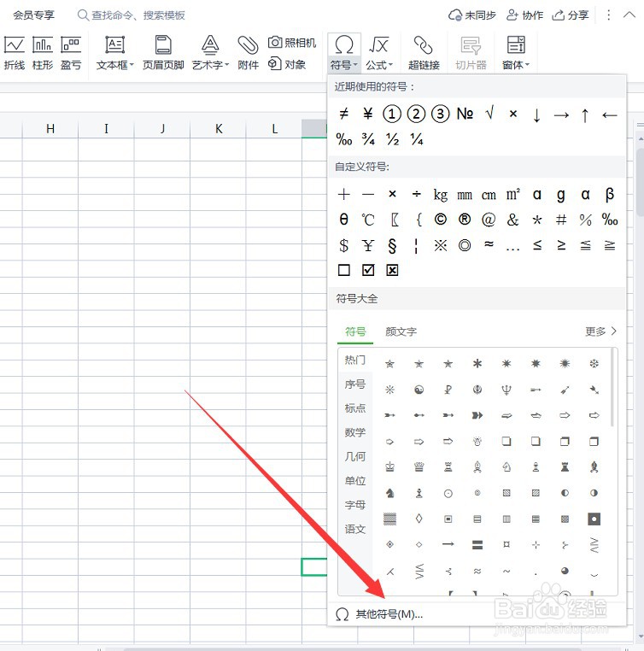Insert the not-equal ≠ recent symbol
This screenshot has width=644, height=651.
[343, 114]
